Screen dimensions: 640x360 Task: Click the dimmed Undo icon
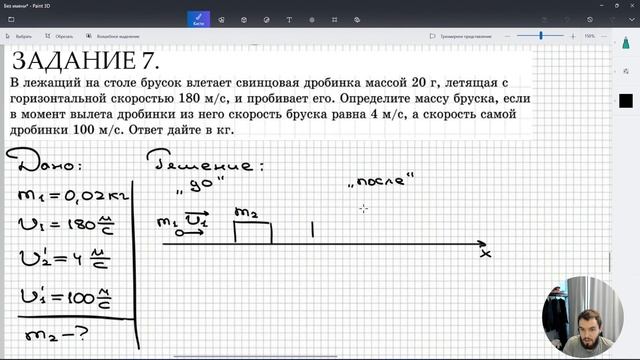pyautogui.click(x=567, y=20)
